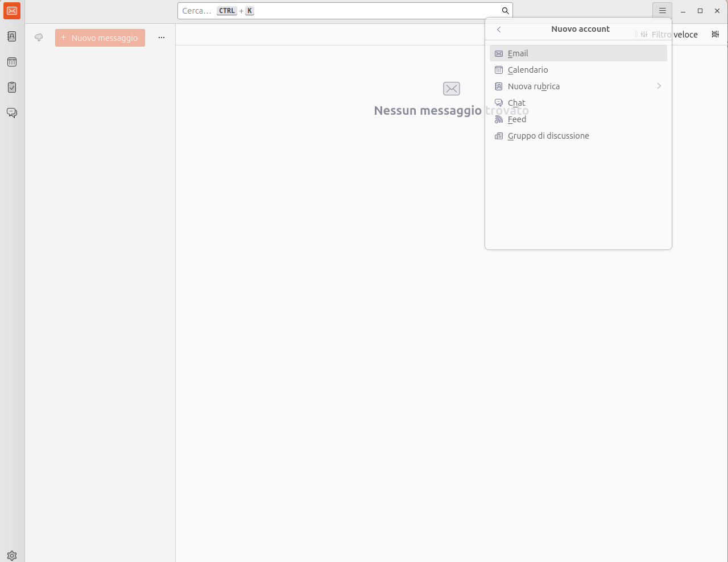Go back from Nuovo account menu
This screenshot has height=562, width=728.
tap(499, 30)
